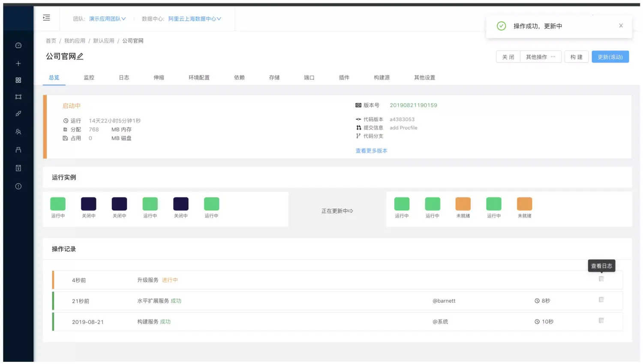Open the plugin icon in the sidebar

point(18,113)
